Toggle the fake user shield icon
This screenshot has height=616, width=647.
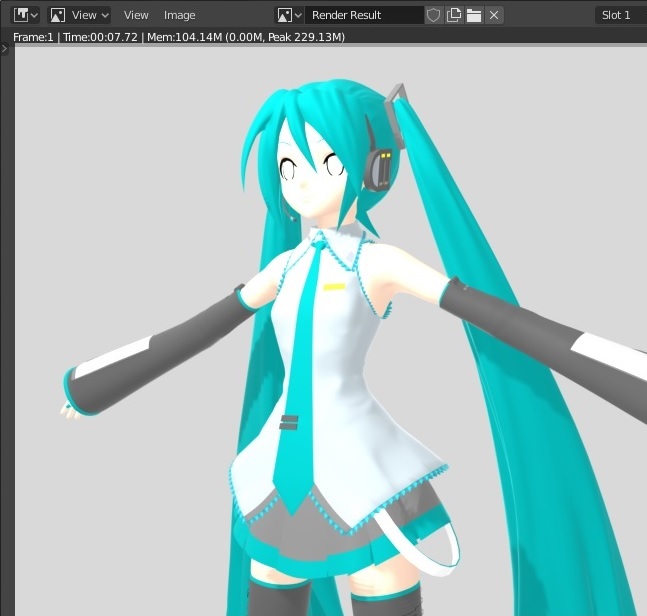coord(434,15)
